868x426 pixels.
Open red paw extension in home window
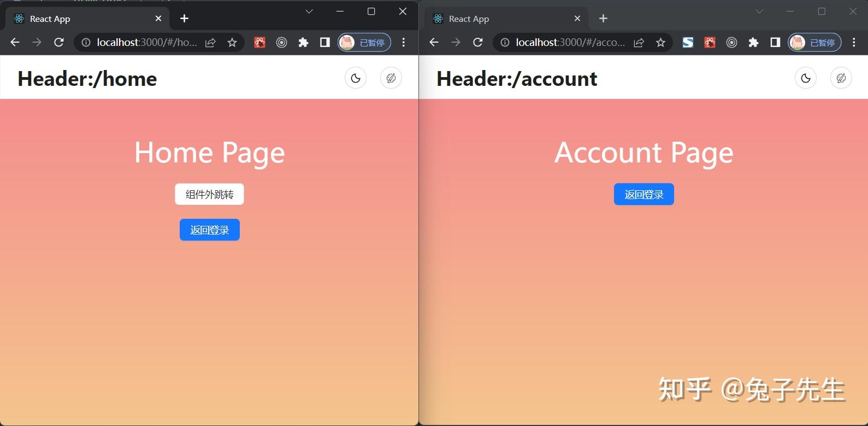pos(260,43)
